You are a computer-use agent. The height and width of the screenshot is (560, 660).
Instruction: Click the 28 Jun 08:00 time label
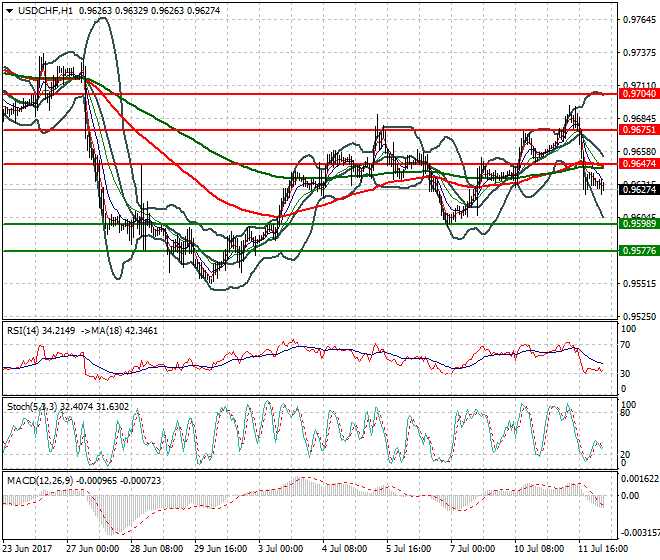click(x=156, y=549)
